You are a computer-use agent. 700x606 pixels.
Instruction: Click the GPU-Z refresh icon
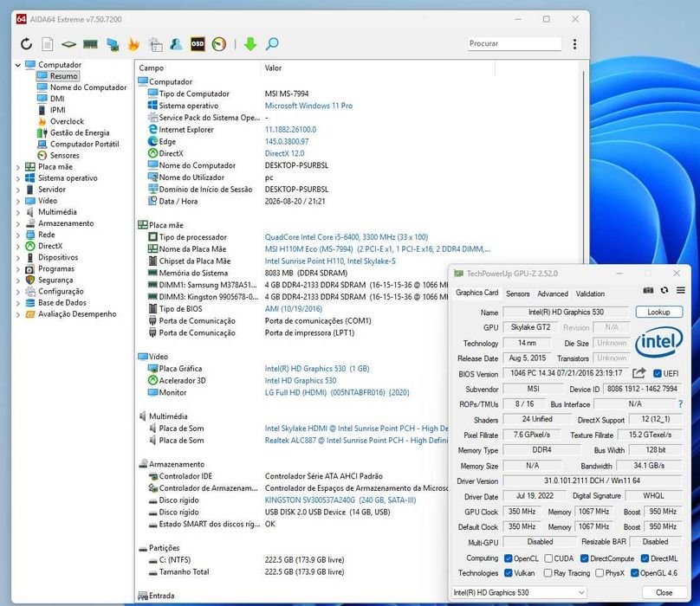pyautogui.click(x=664, y=291)
